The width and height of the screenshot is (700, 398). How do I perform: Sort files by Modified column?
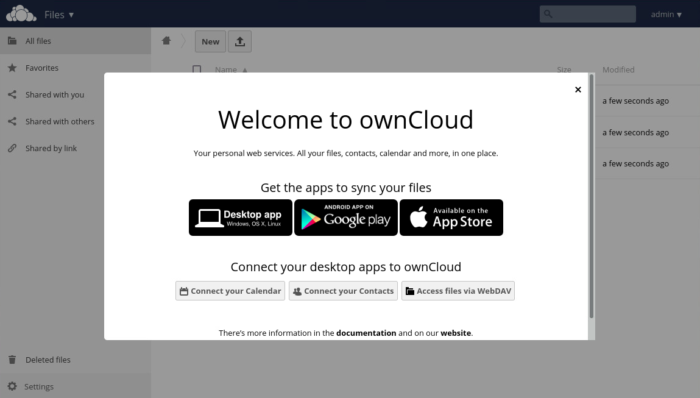click(x=618, y=70)
